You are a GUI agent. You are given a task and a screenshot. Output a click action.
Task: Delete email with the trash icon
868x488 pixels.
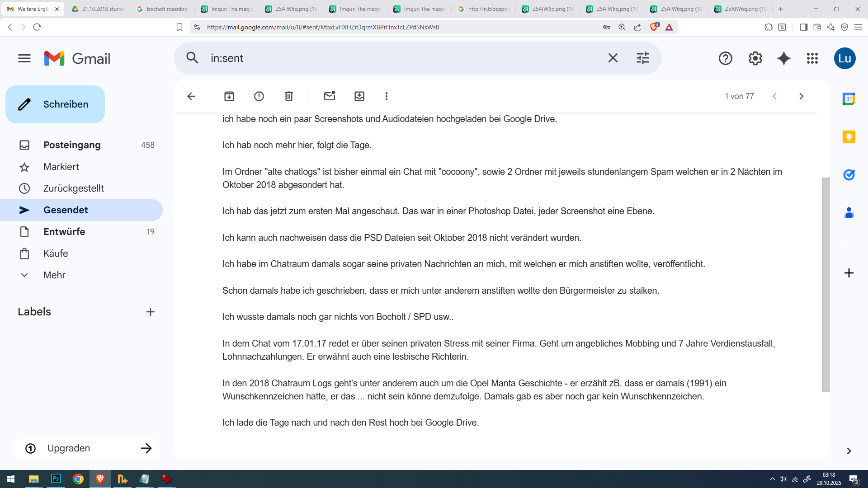point(289,96)
